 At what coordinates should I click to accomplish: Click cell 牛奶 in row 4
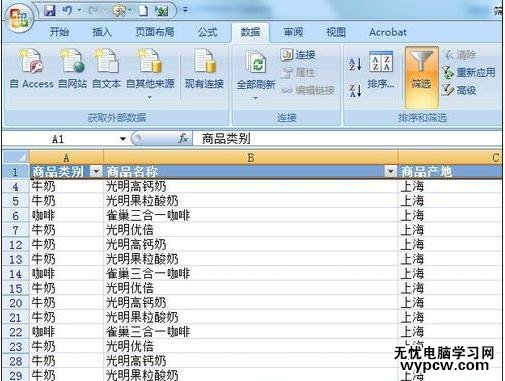tap(66, 186)
